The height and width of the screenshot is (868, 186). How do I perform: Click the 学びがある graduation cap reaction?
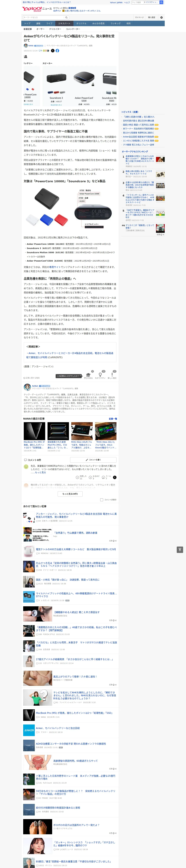pyautogui.click(x=89, y=375)
